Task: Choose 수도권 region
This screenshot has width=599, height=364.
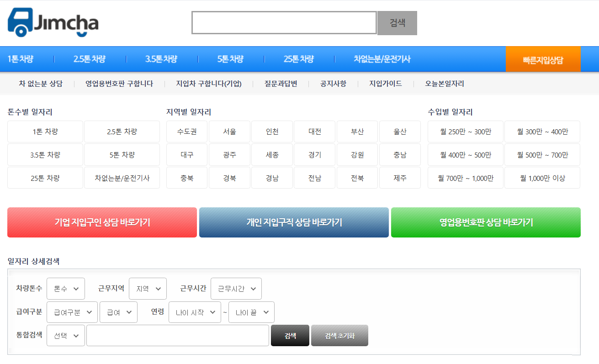Action: tap(187, 132)
